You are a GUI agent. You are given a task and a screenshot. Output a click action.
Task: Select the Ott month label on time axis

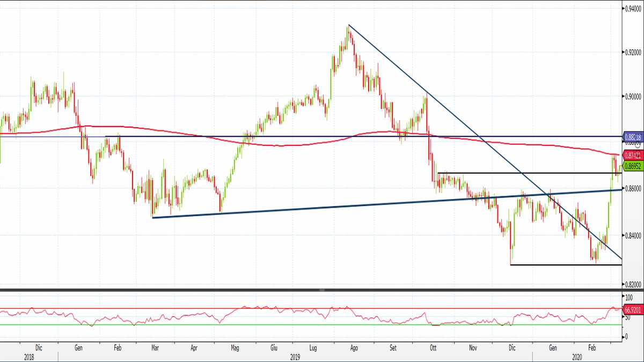[x=433, y=348]
